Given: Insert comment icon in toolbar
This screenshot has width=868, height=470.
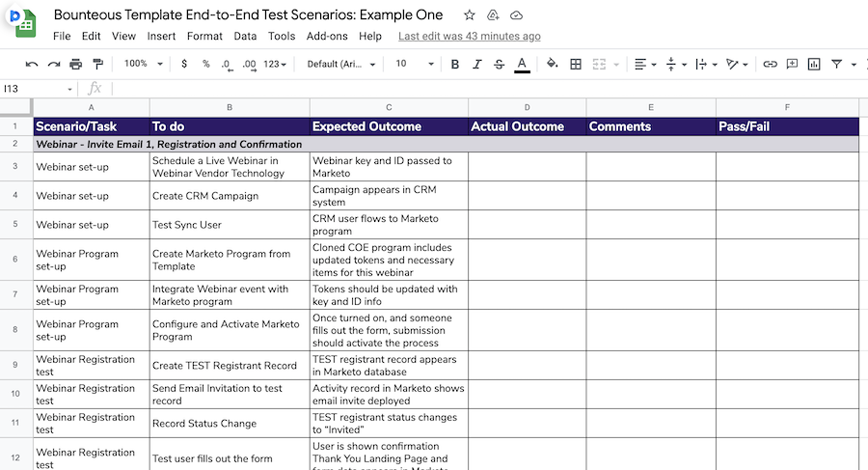Looking at the screenshot, I should click(x=792, y=64).
